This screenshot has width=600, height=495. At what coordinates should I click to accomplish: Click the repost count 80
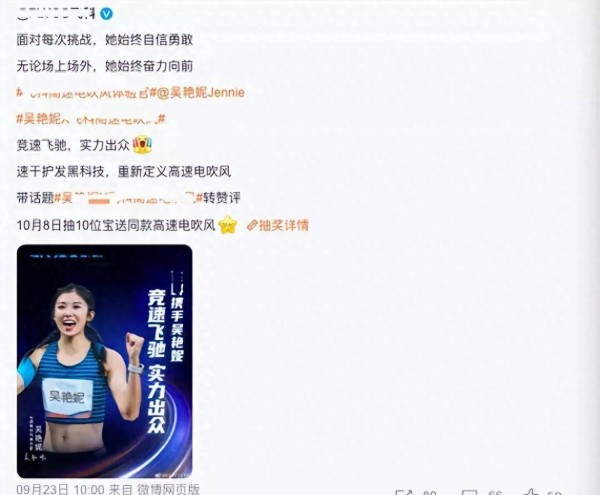point(430,492)
